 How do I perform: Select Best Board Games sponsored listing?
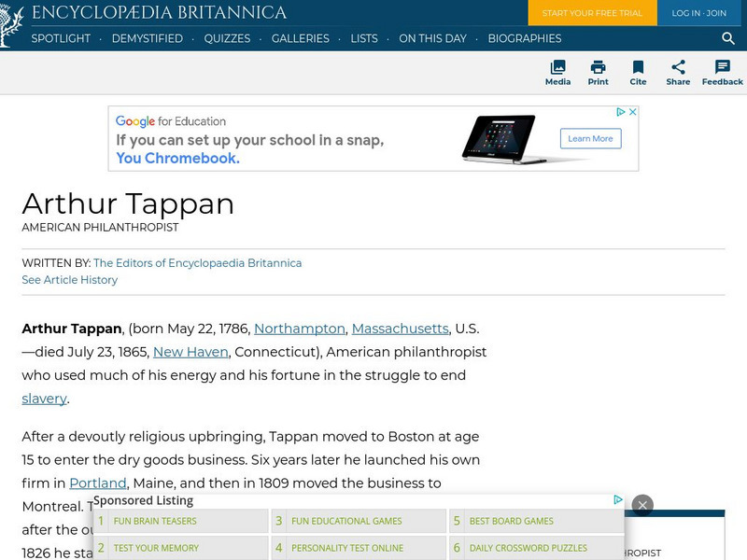pyautogui.click(x=537, y=521)
